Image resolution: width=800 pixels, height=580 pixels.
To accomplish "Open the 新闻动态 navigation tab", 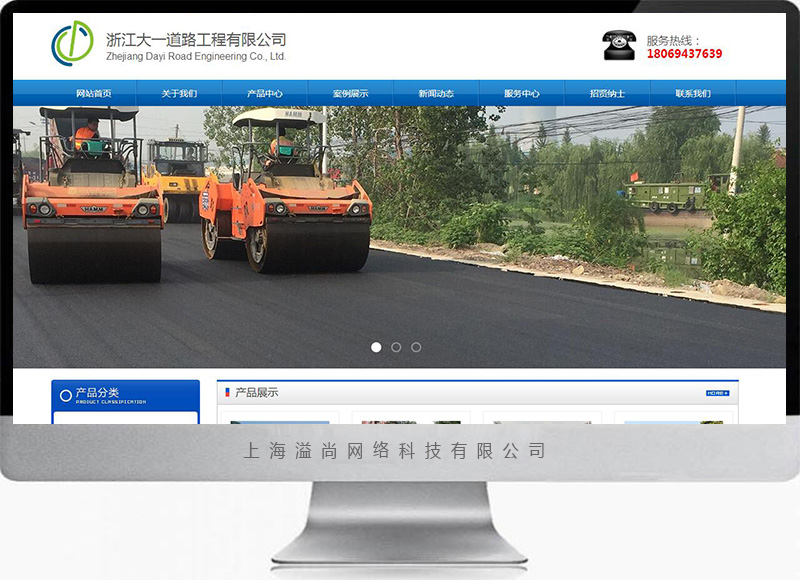I will tap(436, 94).
